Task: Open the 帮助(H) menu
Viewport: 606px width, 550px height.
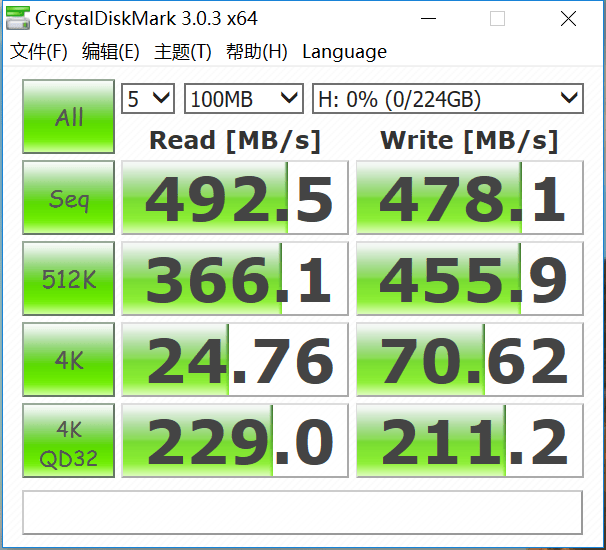Action: click(257, 51)
